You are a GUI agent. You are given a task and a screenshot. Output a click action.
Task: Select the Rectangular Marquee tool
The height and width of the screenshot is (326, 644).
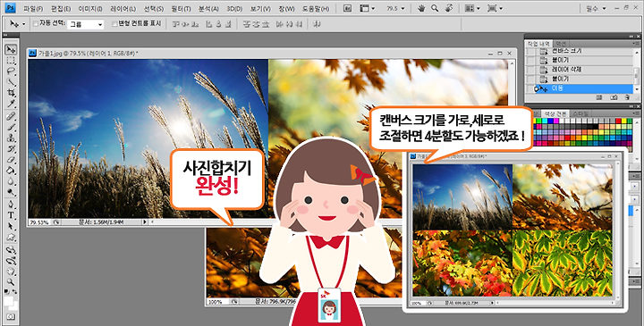click(x=11, y=61)
